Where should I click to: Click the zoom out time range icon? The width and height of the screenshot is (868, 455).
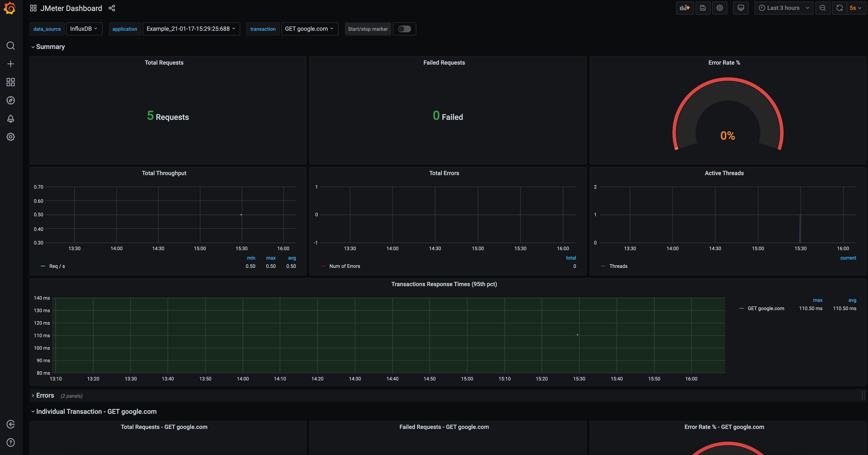pos(822,8)
